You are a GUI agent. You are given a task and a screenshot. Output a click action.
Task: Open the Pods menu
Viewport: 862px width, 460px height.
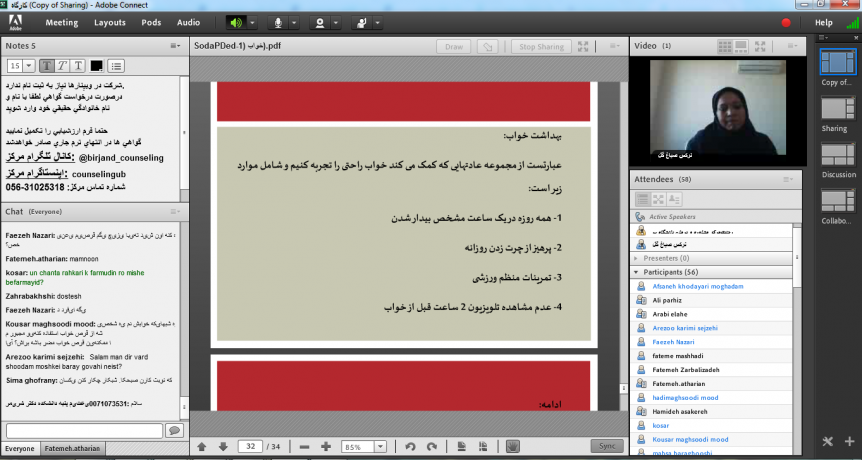(x=151, y=23)
